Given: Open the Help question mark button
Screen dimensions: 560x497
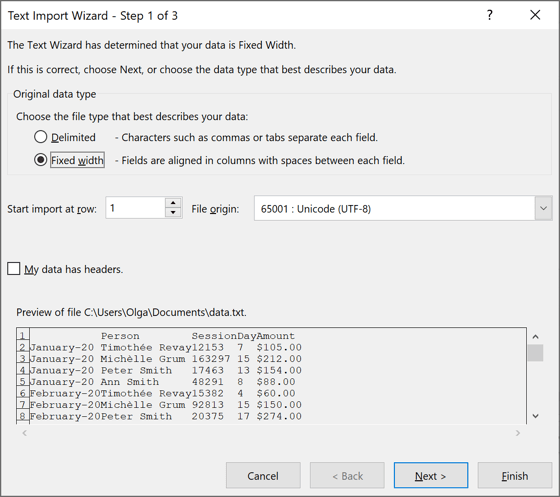Looking at the screenshot, I should [x=490, y=15].
